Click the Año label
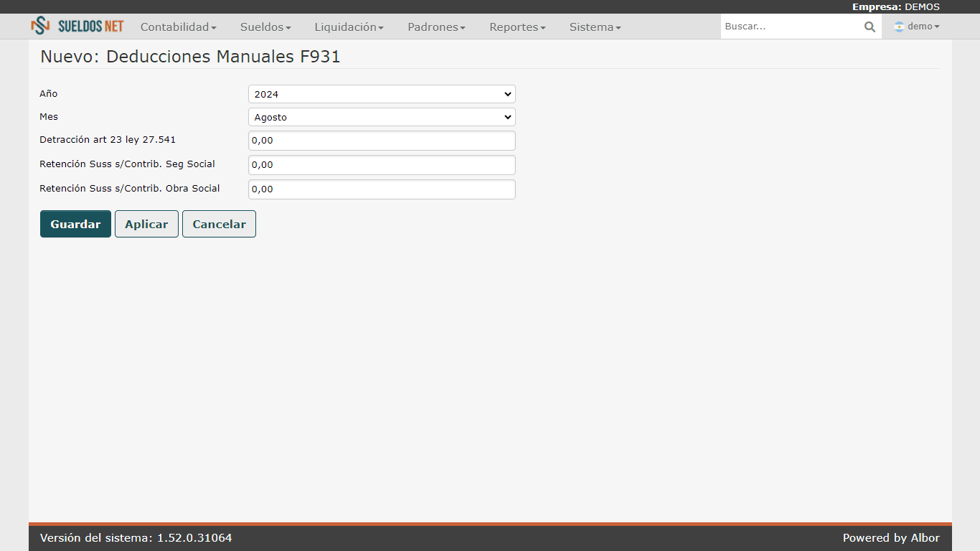This screenshot has height=551, width=980. point(49,94)
